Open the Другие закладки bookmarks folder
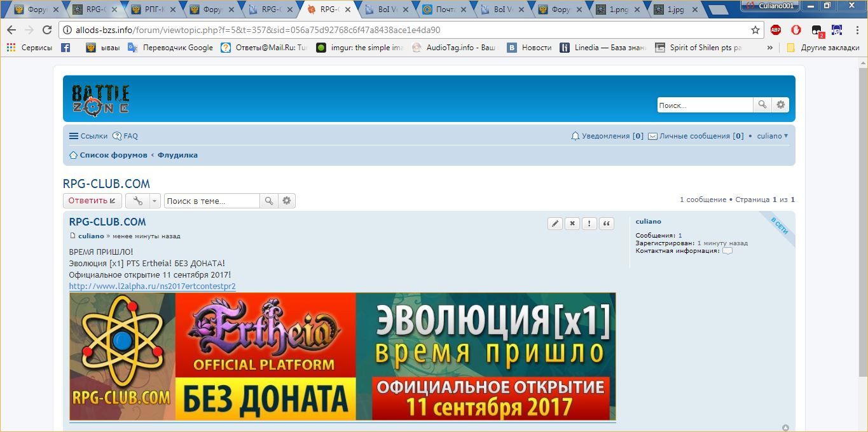Viewport: 868px width, 432px height. pos(823,48)
